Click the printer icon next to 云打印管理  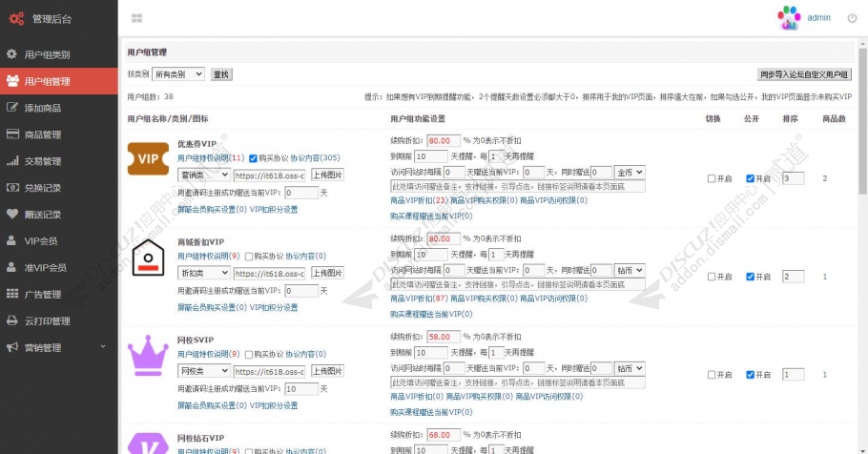point(12,320)
